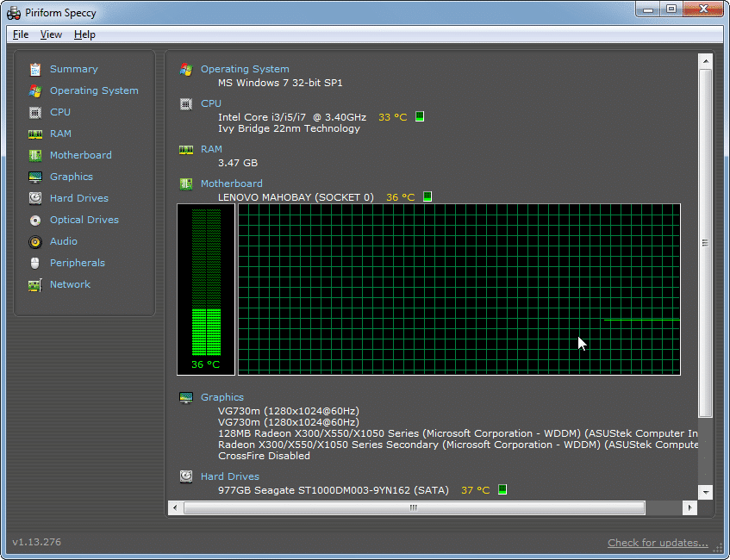Click the CPU chip icon in sidebar

(x=35, y=112)
